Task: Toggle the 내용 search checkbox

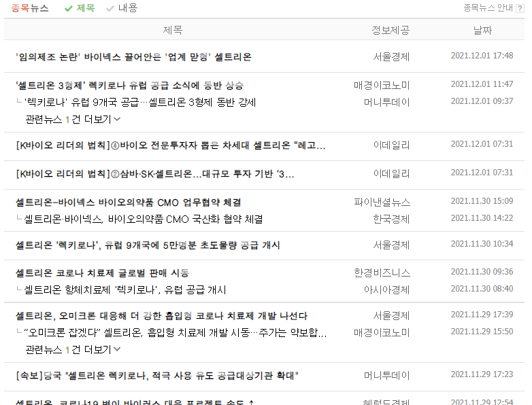Action: click(x=122, y=8)
